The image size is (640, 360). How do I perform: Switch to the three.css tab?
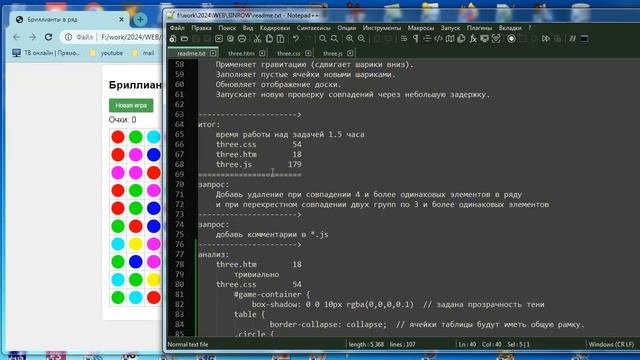click(289, 53)
